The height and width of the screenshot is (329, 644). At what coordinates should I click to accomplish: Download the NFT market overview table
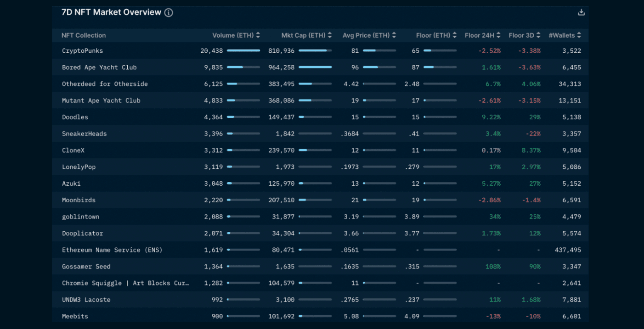(581, 12)
